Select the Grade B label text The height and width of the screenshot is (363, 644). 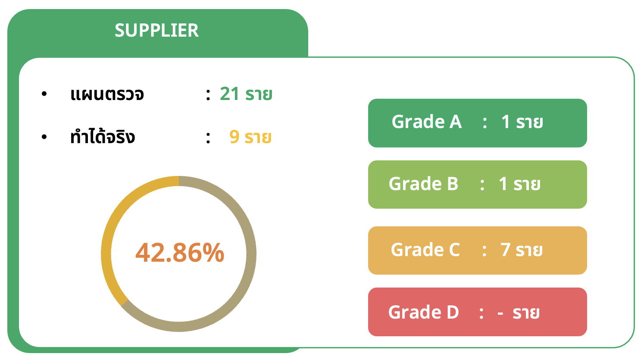[x=423, y=184]
